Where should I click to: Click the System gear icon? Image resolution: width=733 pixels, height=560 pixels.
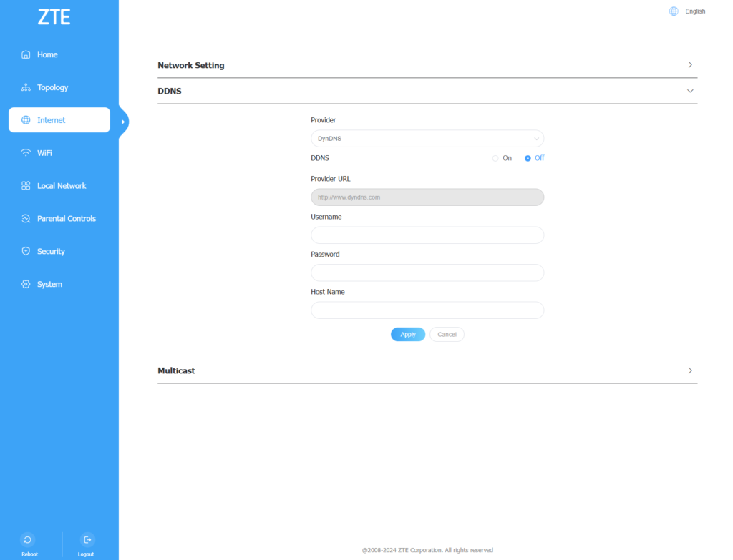point(26,285)
